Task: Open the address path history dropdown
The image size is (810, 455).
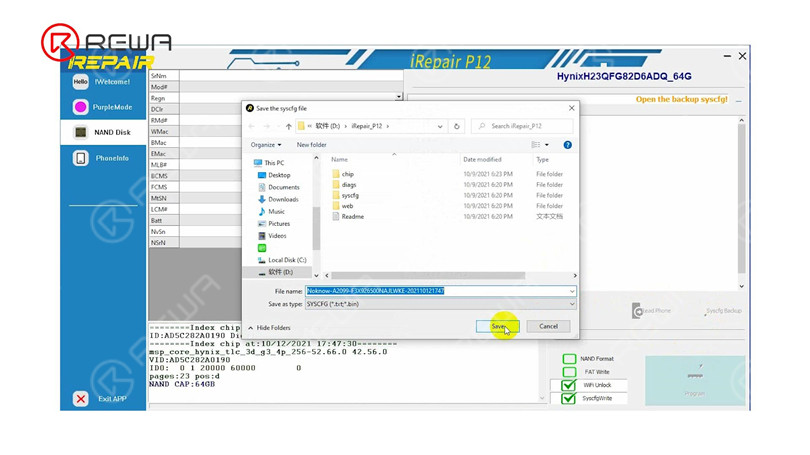Action: click(x=440, y=126)
